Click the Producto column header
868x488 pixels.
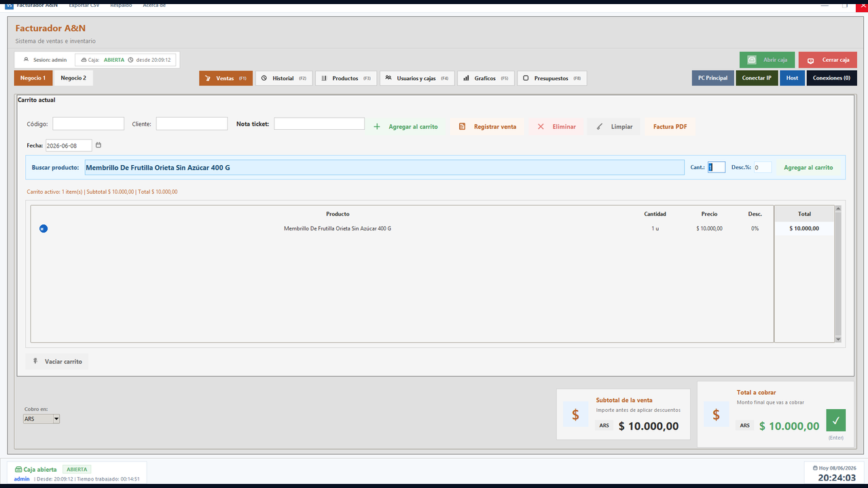(338, 214)
